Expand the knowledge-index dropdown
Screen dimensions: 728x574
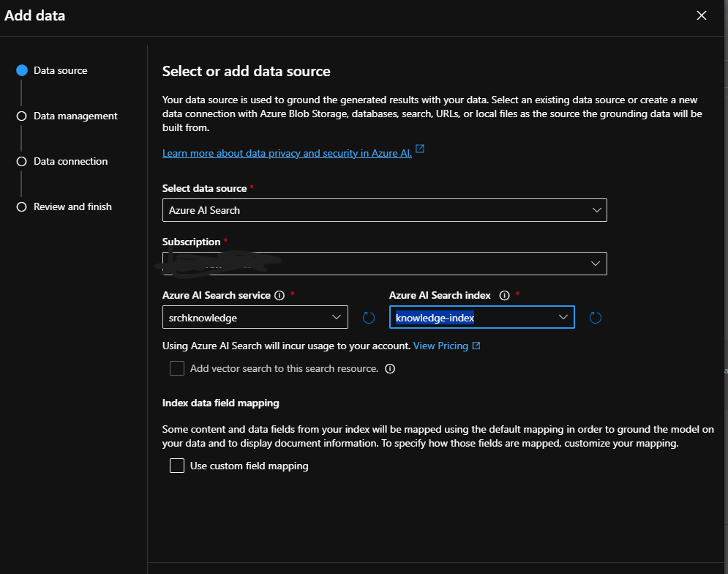482,317
